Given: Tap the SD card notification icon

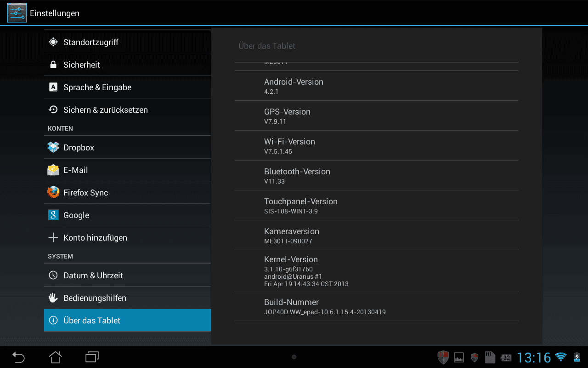Looking at the screenshot, I should coord(490,357).
